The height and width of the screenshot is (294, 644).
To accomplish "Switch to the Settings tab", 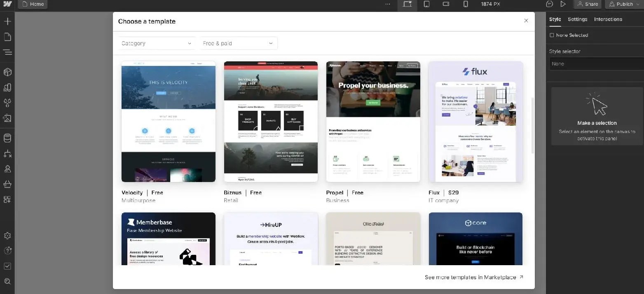I will [x=577, y=19].
